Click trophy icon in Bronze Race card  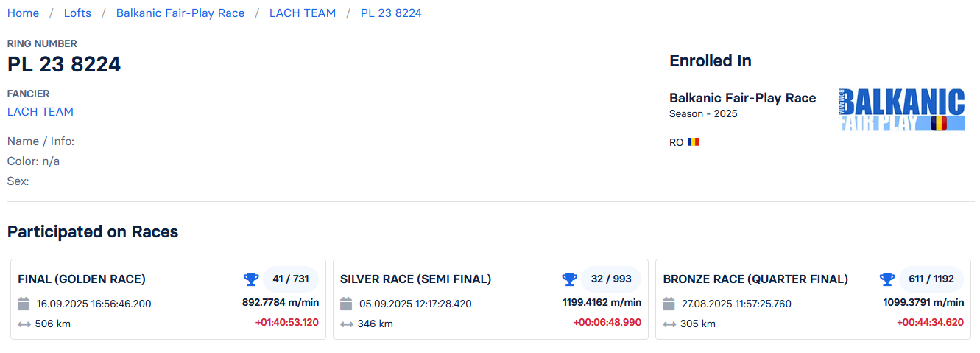[x=887, y=279]
